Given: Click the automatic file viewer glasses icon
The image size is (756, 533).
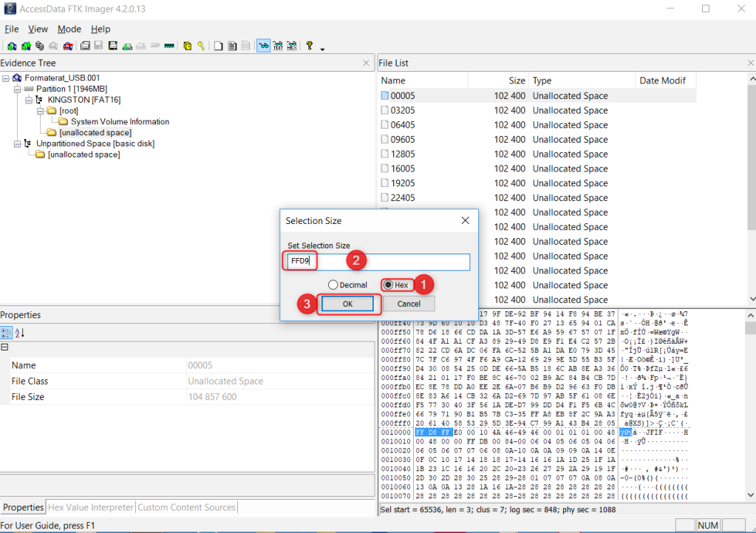Looking at the screenshot, I should pos(264,46).
